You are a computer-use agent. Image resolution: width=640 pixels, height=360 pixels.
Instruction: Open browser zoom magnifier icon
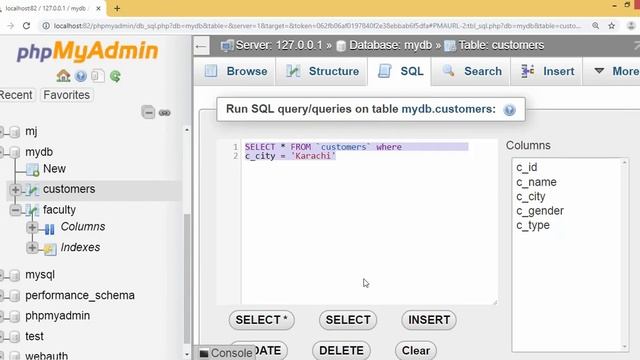click(596, 26)
